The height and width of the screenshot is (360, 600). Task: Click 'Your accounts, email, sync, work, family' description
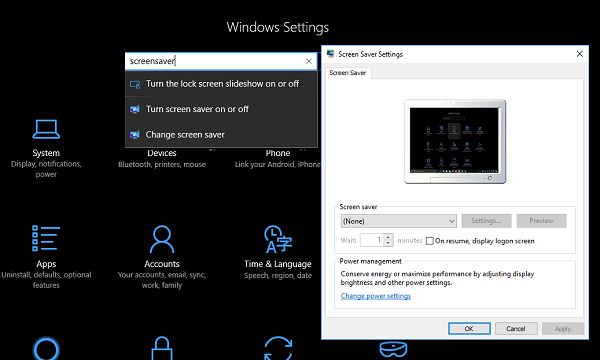(x=162, y=280)
